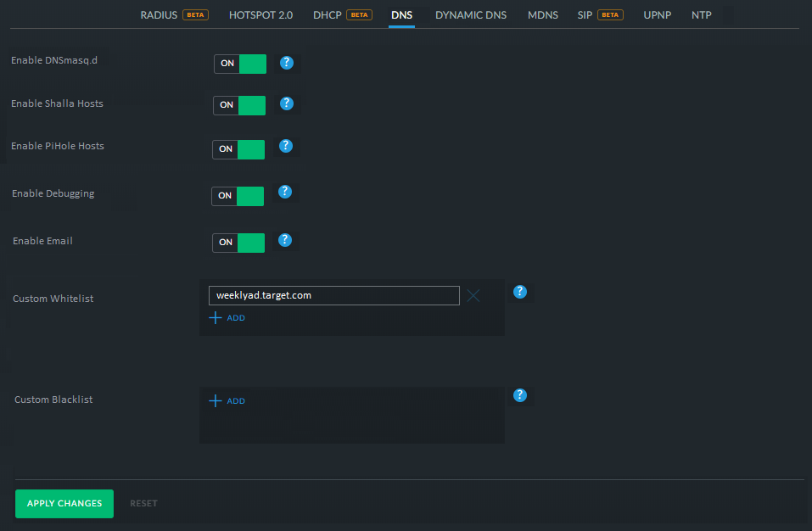Turn off Enable PiHole Hosts switch

[238, 149]
